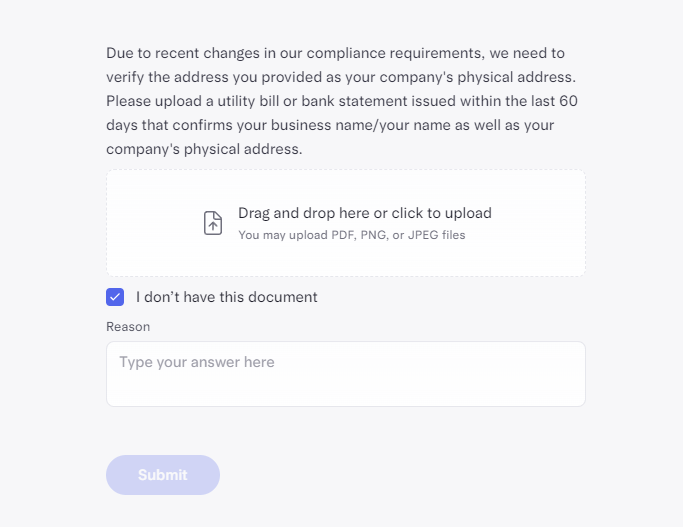The width and height of the screenshot is (683, 527).
Task: Click the file upload arrow icon
Action: [x=213, y=223]
